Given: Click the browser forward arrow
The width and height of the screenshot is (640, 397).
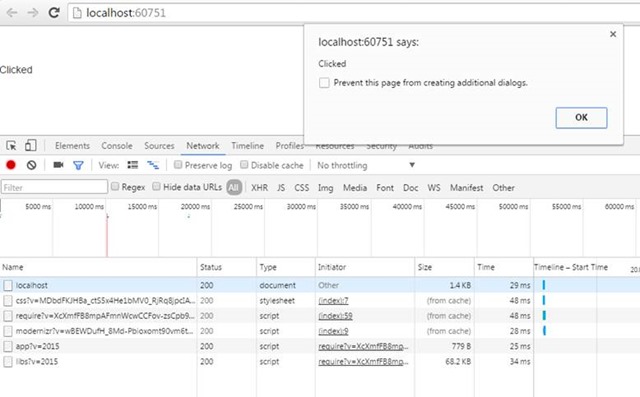Looking at the screenshot, I should [33, 13].
